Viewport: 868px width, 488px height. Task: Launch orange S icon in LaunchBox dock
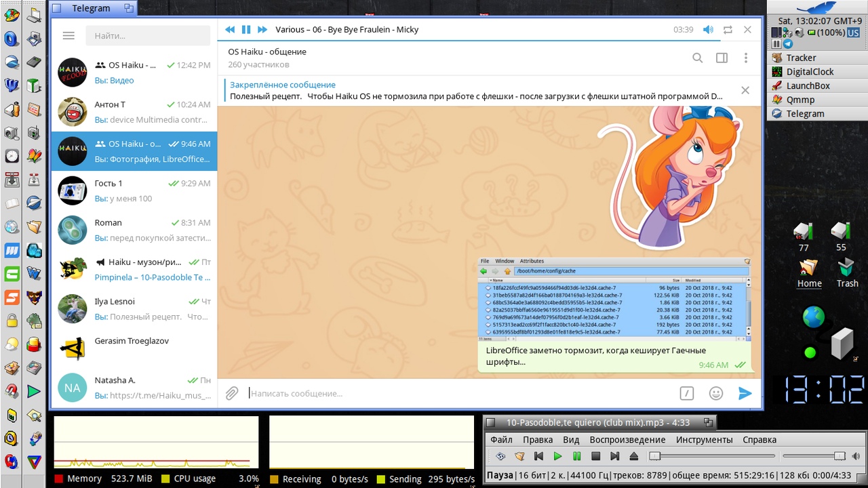(x=12, y=297)
